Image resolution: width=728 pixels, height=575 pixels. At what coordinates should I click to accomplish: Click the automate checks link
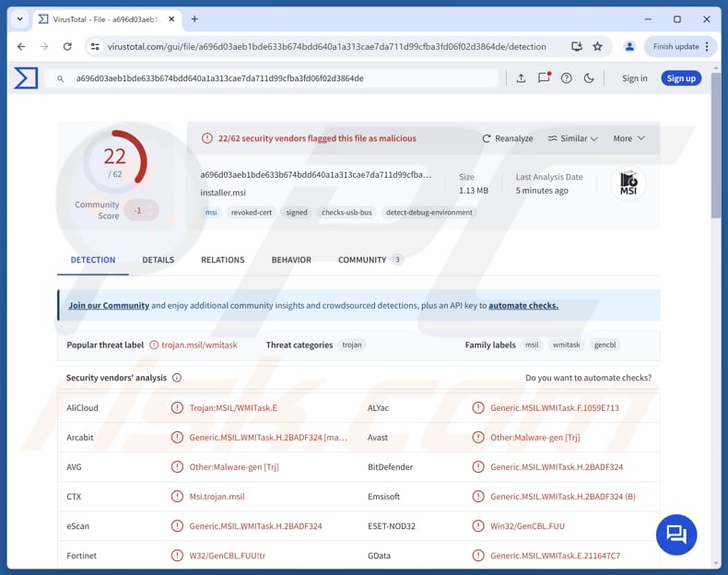(x=523, y=305)
